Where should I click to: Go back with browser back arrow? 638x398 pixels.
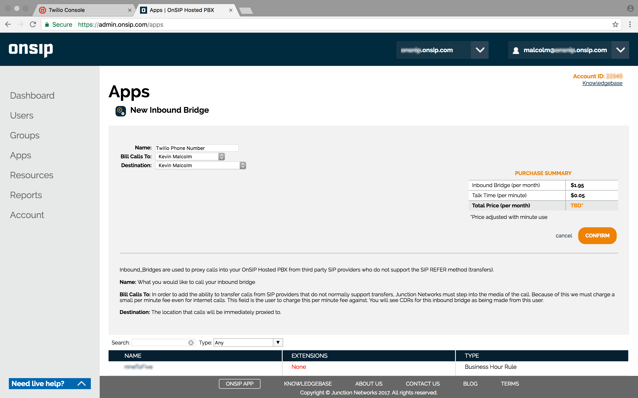[x=8, y=24]
